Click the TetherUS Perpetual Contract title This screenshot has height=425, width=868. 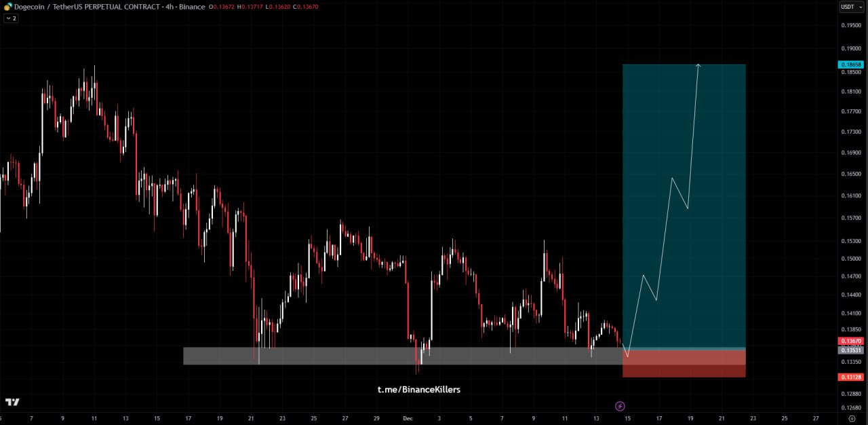(105, 7)
